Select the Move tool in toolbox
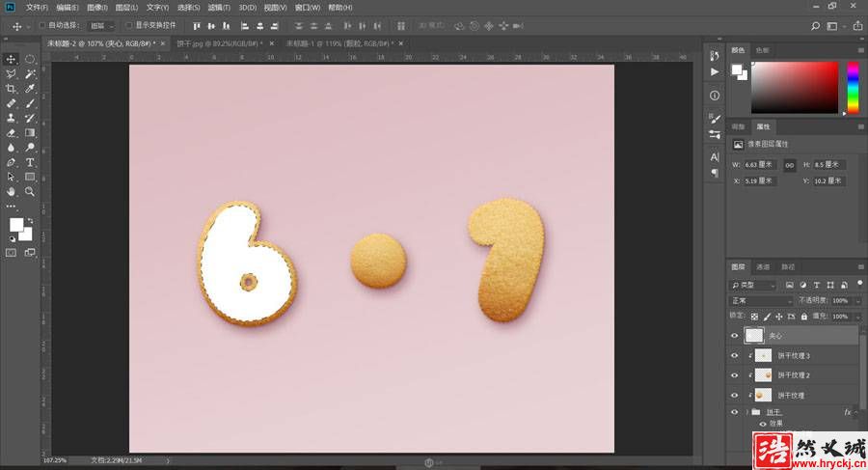868x470 pixels. tap(11, 59)
